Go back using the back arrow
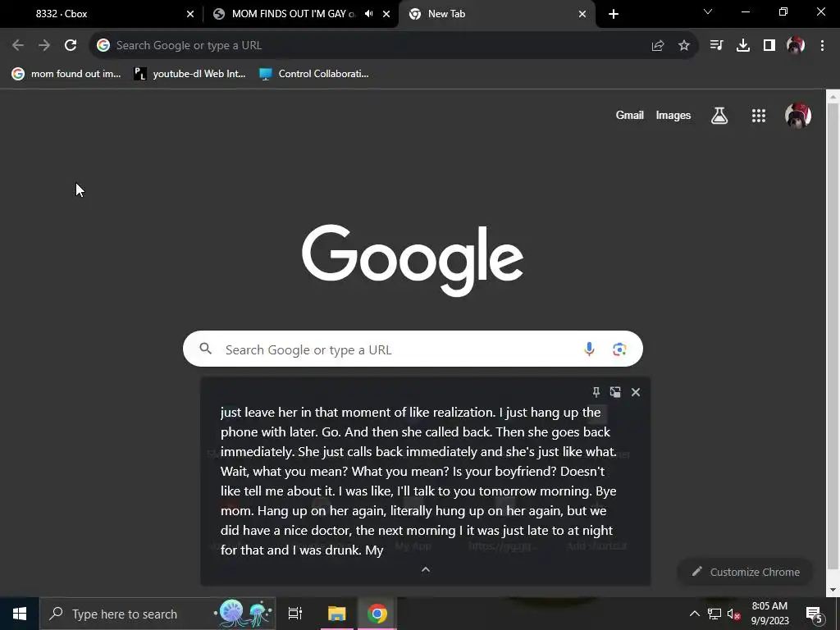Screen dimensions: 840x630 (18, 46)
